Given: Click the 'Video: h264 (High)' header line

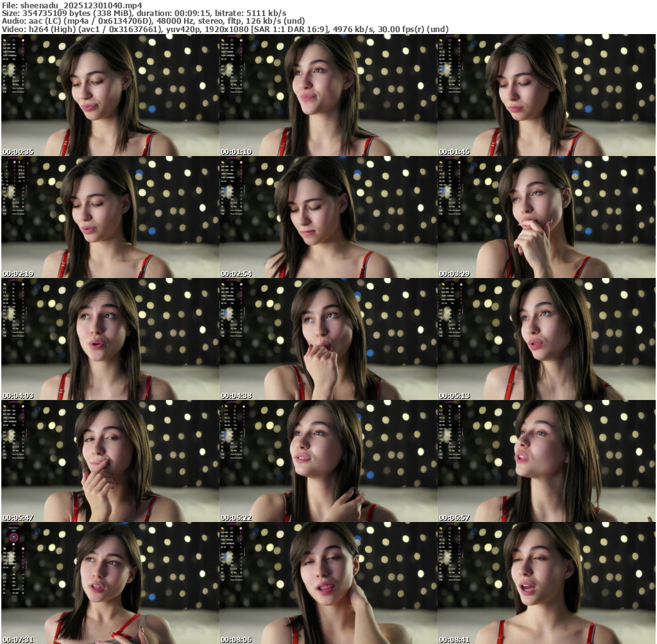Looking at the screenshot, I should point(225,30).
